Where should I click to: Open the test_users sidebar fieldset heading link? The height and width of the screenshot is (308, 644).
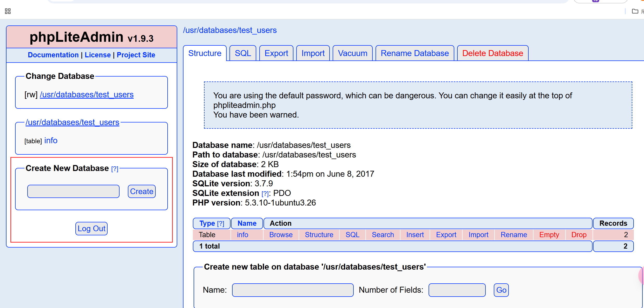pos(72,122)
